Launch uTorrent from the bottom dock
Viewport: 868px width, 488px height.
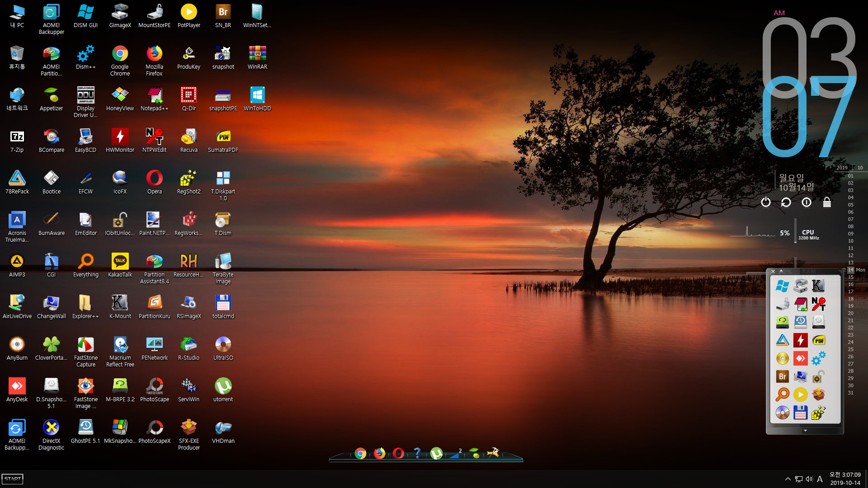436,453
